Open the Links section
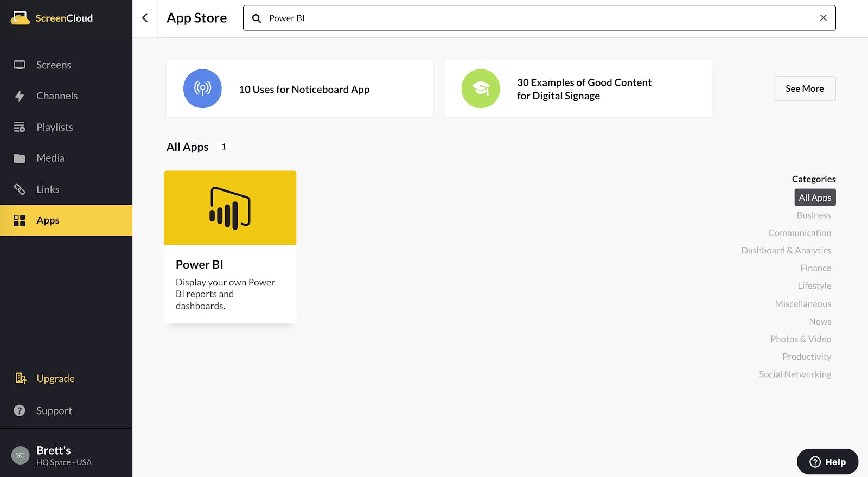The image size is (868, 477). [x=66, y=189]
